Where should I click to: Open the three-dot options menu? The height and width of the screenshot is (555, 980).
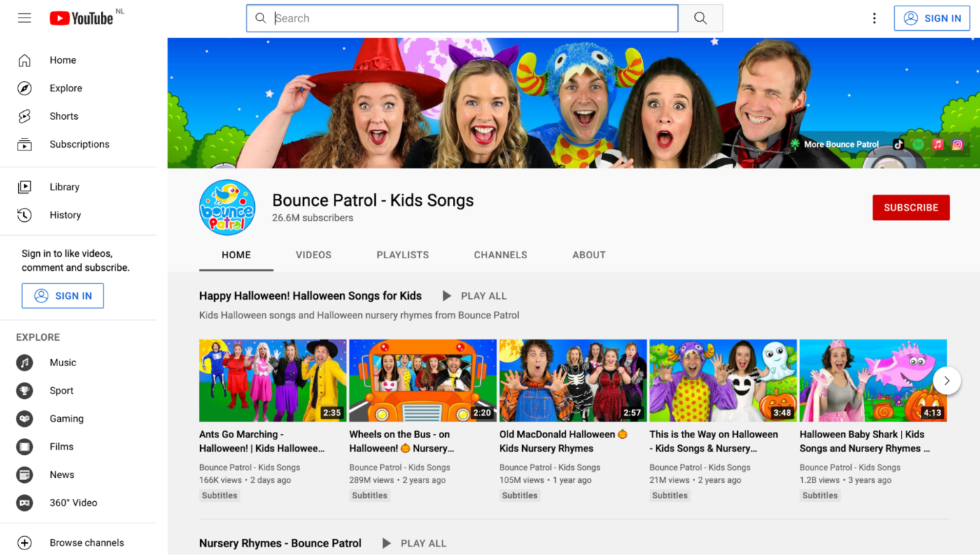coord(874,17)
